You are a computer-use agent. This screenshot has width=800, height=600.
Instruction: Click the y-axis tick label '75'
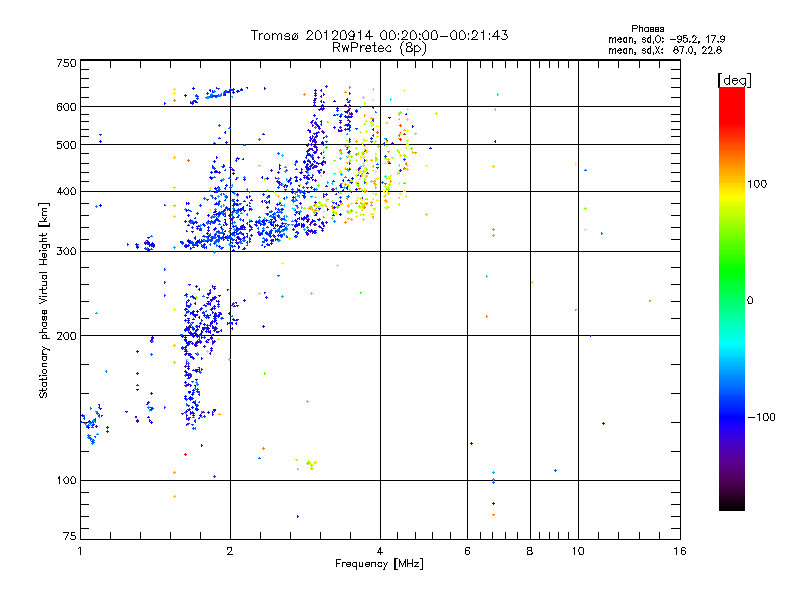point(70,536)
